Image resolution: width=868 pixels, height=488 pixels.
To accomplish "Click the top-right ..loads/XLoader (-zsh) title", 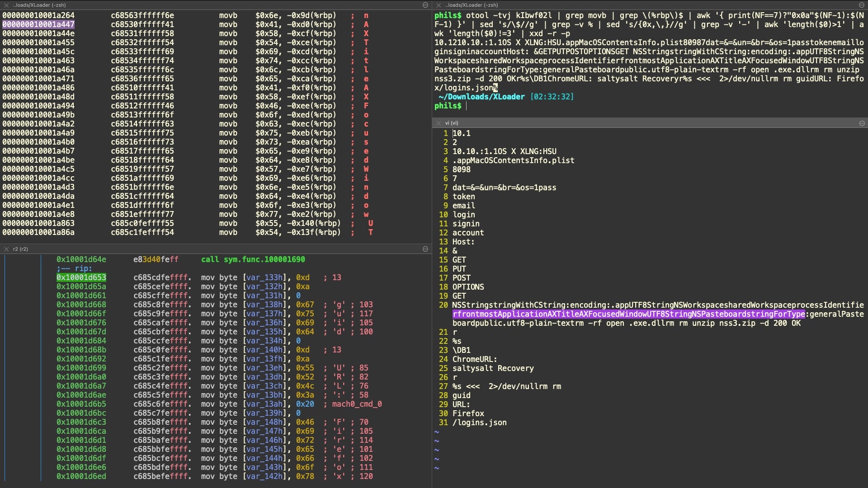I will tap(472, 5).
